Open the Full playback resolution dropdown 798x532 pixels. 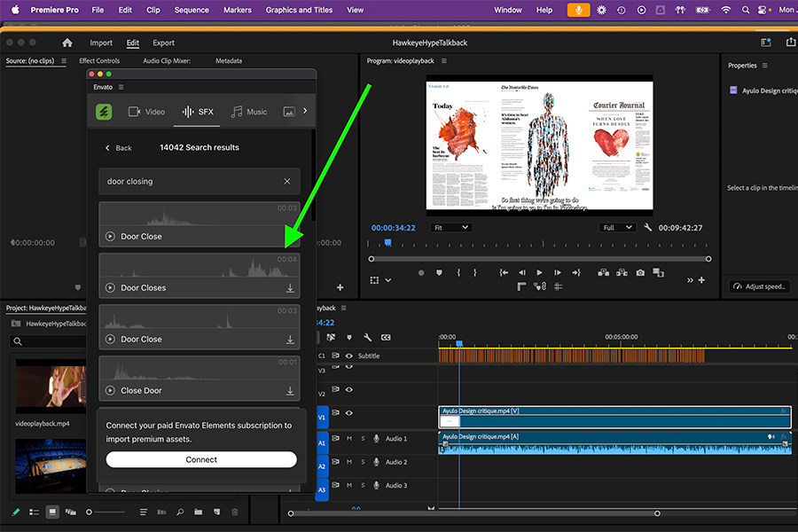coord(617,228)
